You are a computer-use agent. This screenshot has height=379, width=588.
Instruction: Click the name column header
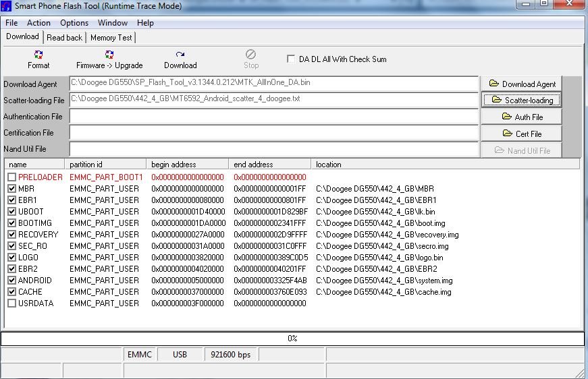[x=35, y=164]
